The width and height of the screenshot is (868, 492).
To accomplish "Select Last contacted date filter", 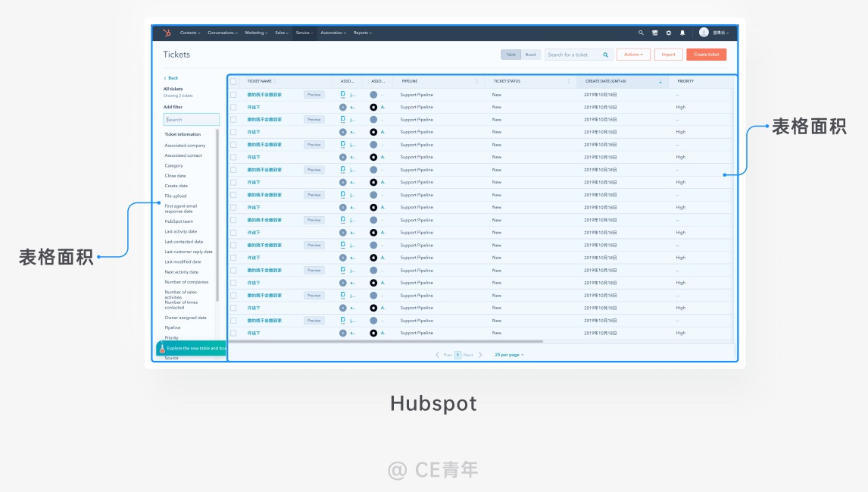I will [184, 242].
